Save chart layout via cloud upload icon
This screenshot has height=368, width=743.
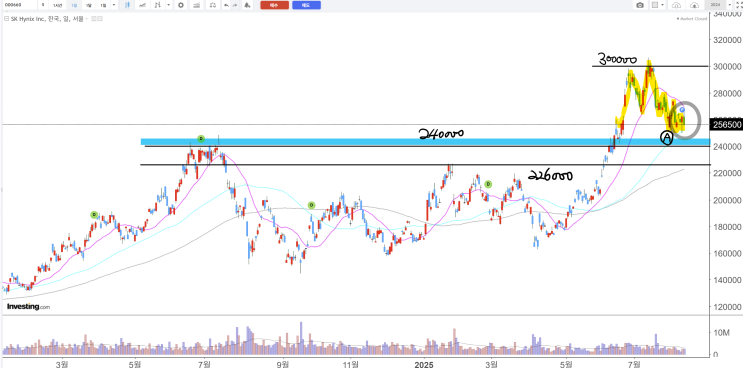(694, 5)
